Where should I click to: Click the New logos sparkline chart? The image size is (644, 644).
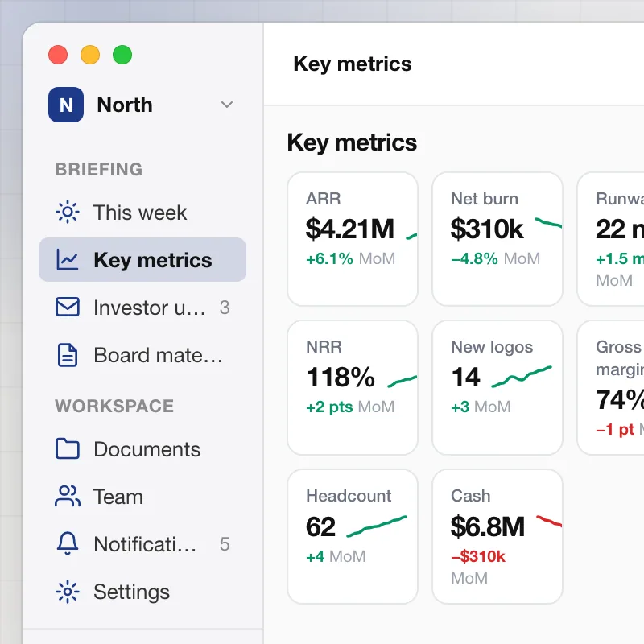pyautogui.click(x=522, y=377)
